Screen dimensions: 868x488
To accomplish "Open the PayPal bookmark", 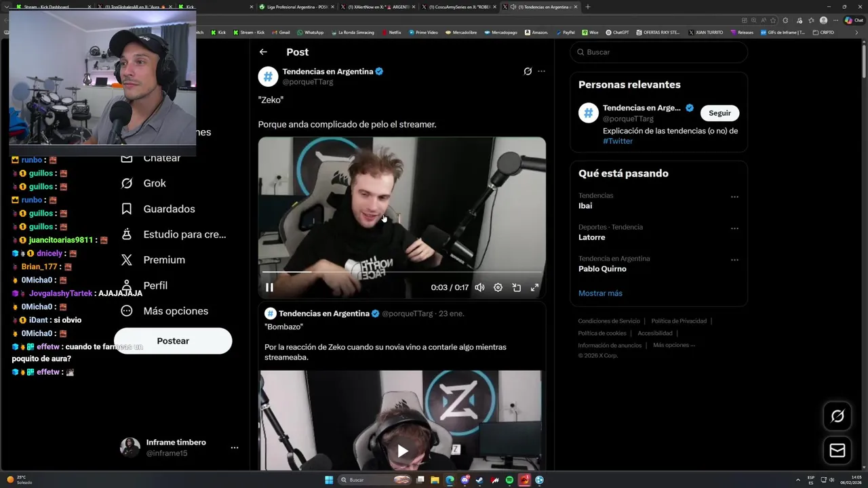I will coord(565,33).
